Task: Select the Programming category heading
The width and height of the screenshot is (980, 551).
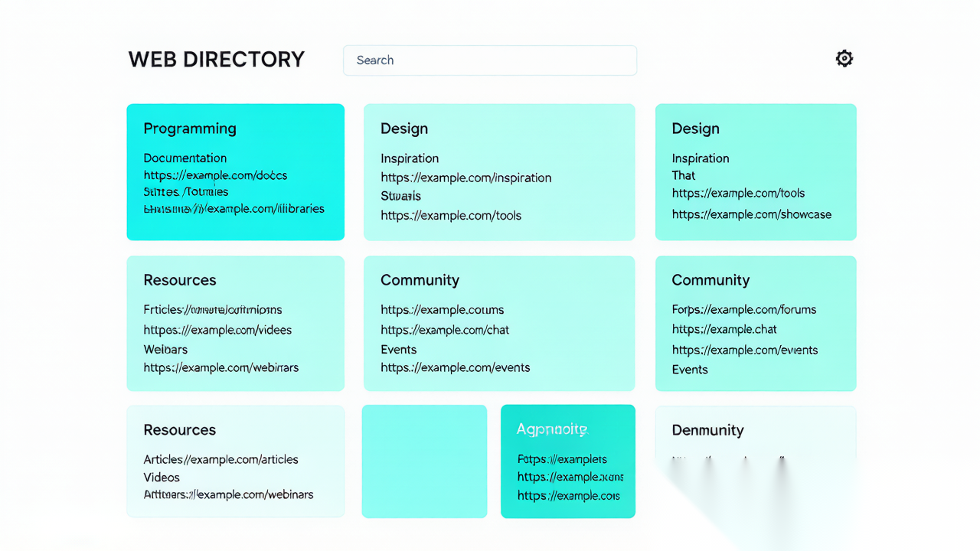Action: click(190, 129)
